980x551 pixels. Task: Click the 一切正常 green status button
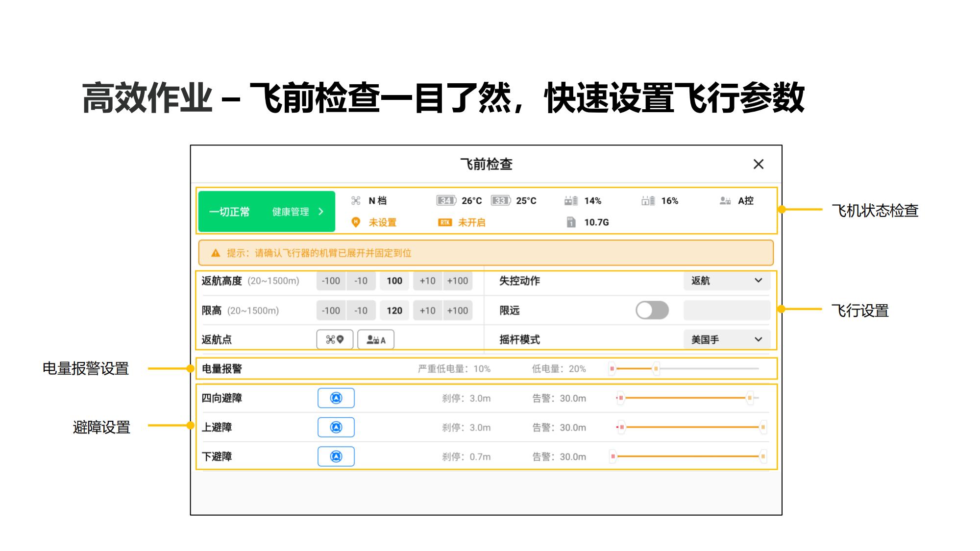pos(229,212)
